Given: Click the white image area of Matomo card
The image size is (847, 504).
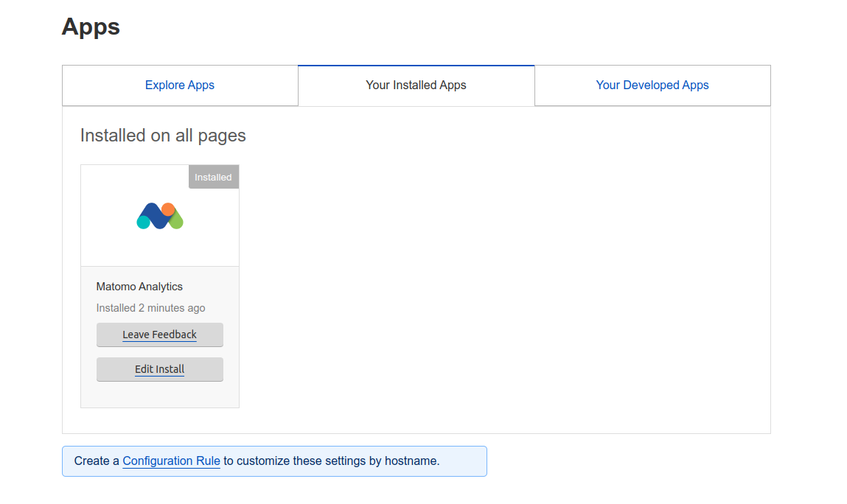Looking at the screenshot, I should [x=111, y=243].
